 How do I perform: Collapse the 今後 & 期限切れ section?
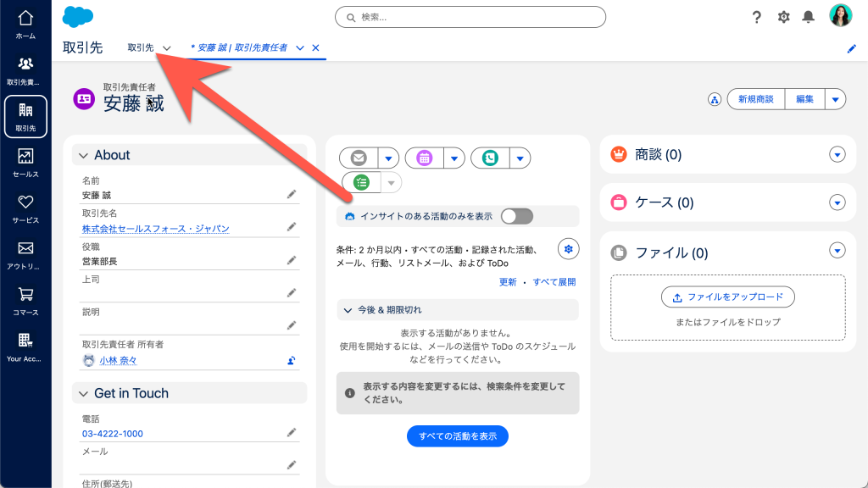pos(348,310)
